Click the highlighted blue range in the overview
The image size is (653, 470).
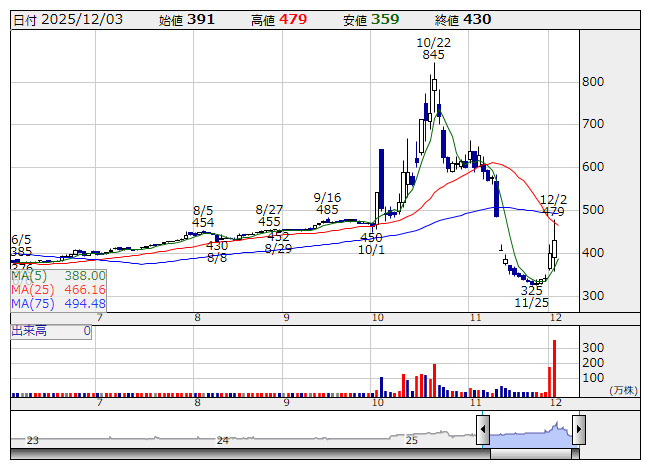530,434
